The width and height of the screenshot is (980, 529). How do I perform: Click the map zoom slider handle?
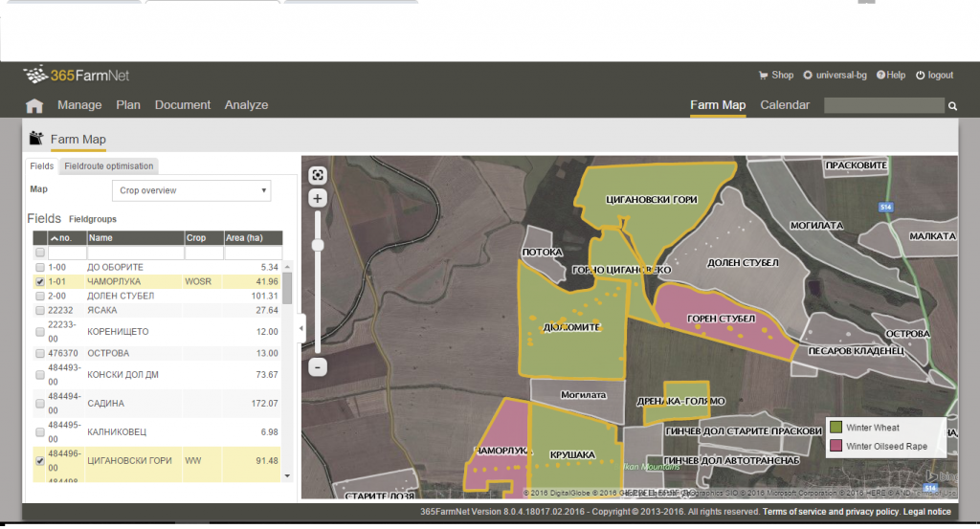318,245
